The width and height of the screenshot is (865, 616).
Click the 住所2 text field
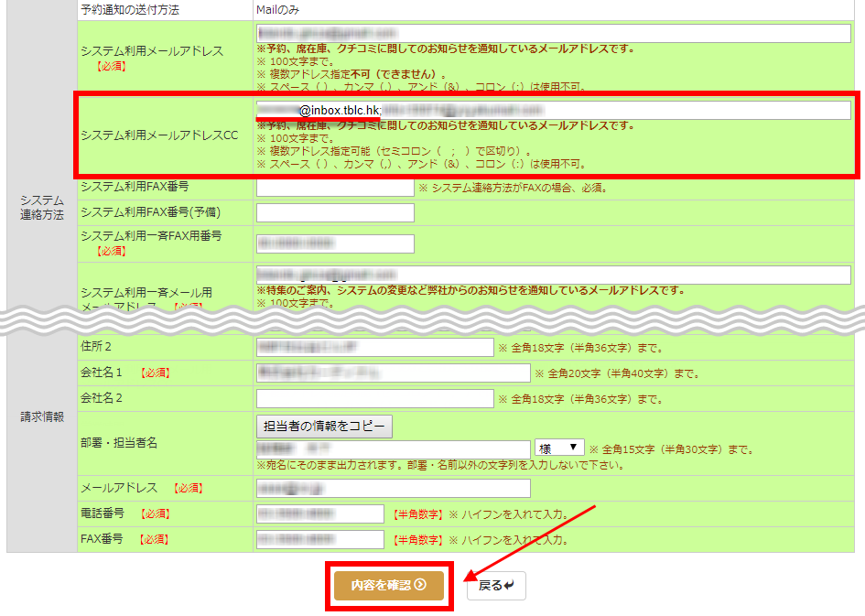(374, 348)
